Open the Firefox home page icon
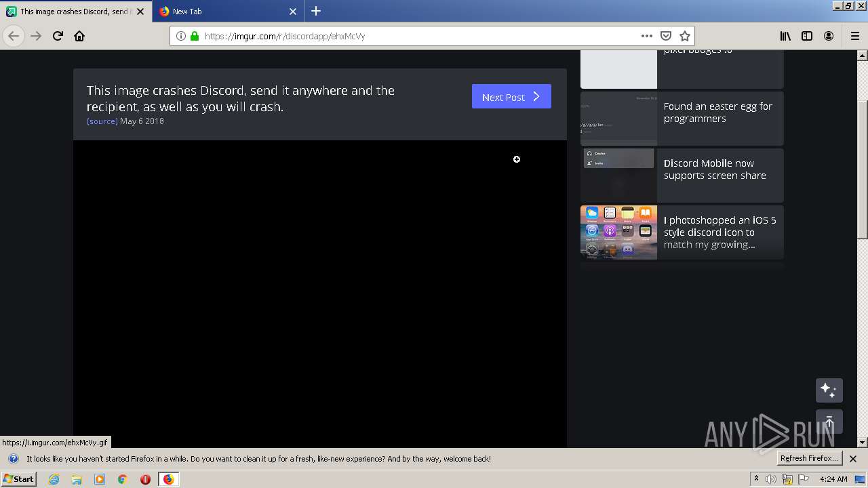 click(79, 36)
